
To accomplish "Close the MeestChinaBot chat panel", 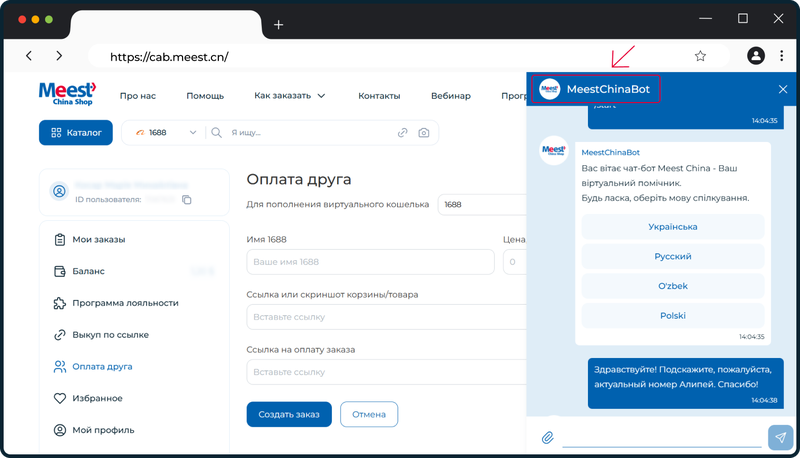I will coord(783,89).
